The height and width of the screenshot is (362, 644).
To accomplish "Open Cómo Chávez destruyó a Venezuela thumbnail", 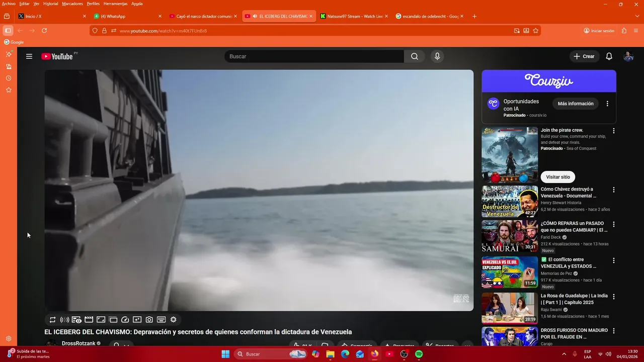I will point(510,202).
